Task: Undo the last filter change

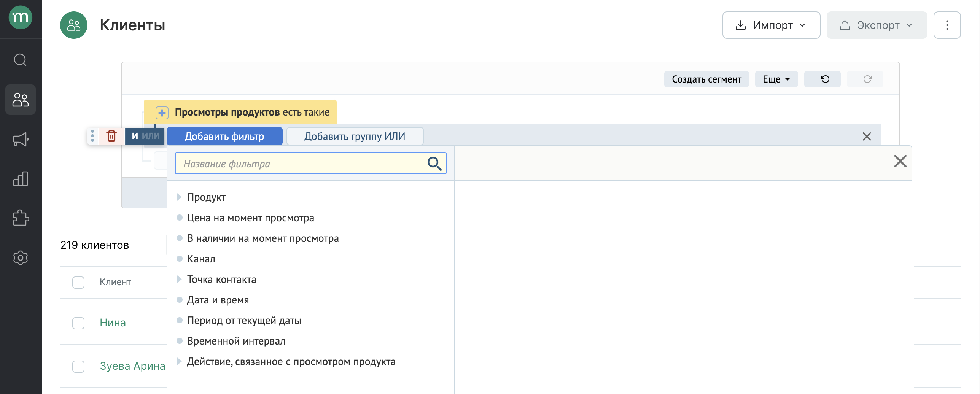Action: pos(822,79)
